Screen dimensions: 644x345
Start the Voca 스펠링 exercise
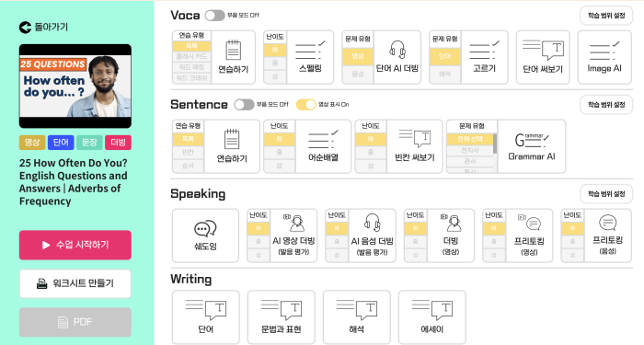point(310,57)
